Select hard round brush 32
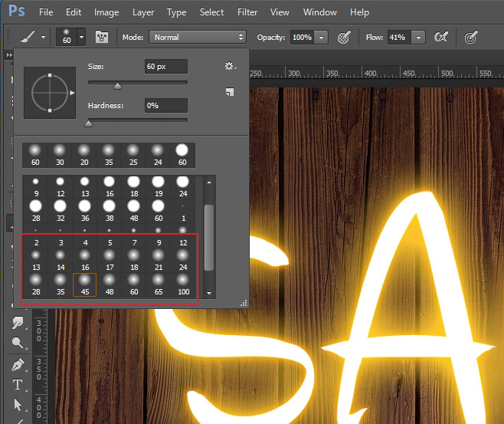 click(x=61, y=212)
